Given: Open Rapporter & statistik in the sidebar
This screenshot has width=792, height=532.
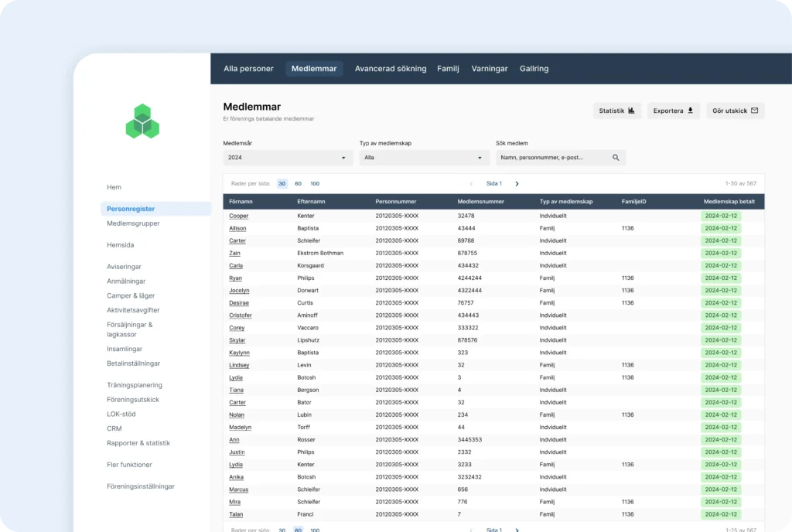Looking at the screenshot, I should tap(138, 443).
